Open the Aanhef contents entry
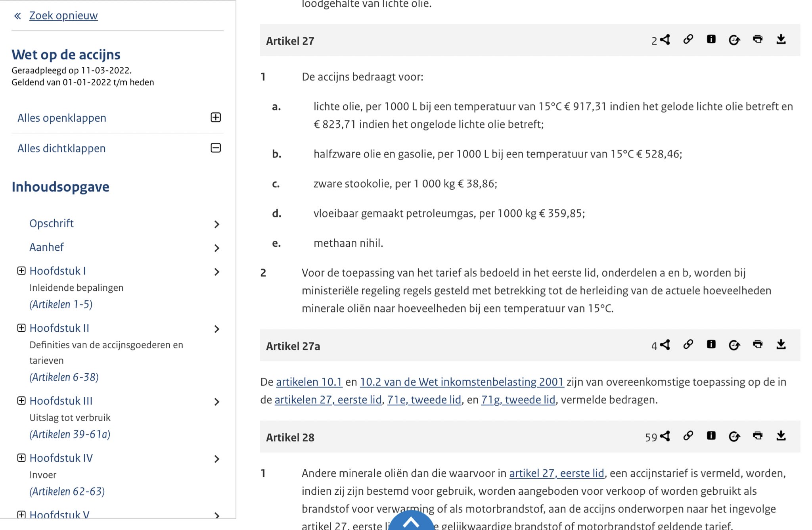The width and height of the screenshot is (812, 530). pyautogui.click(x=46, y=247)
